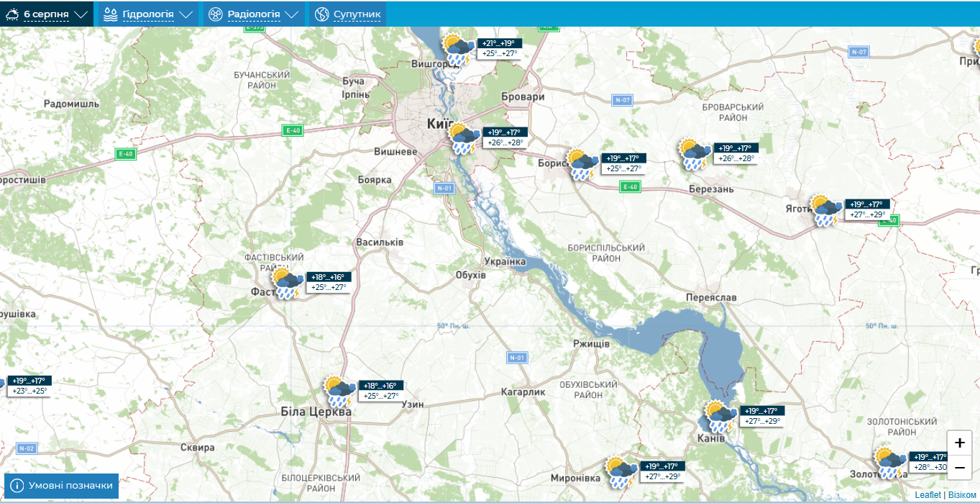Click the Myronivka weather icon
Image resolution: width=980 pixels, height=503 pixels.
pyautogui.click(x=620, y=472)
